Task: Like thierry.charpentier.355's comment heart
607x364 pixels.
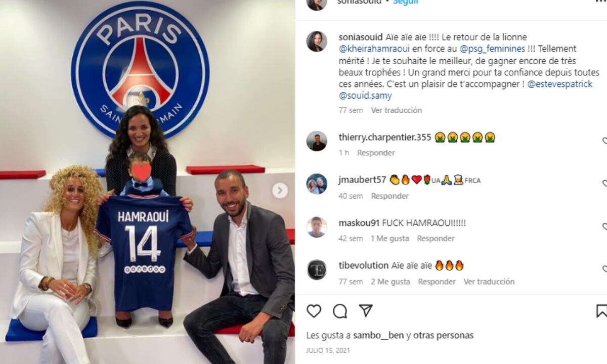Action: [604, 141]
